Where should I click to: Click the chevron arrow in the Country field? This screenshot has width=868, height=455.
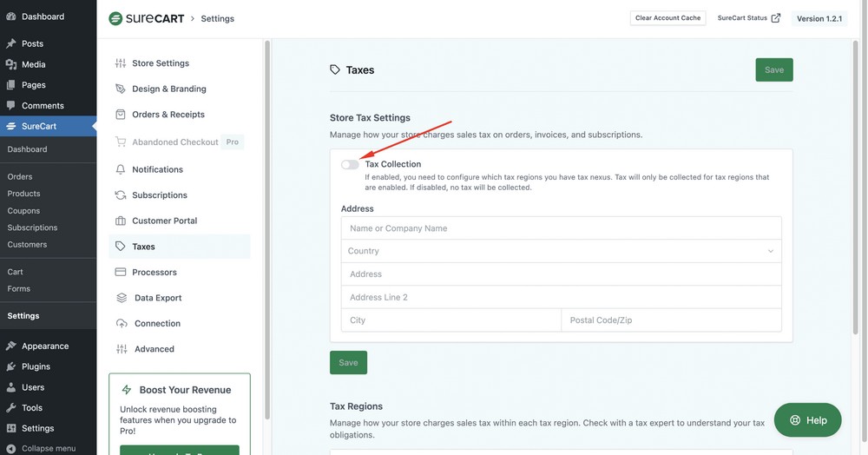770,251
